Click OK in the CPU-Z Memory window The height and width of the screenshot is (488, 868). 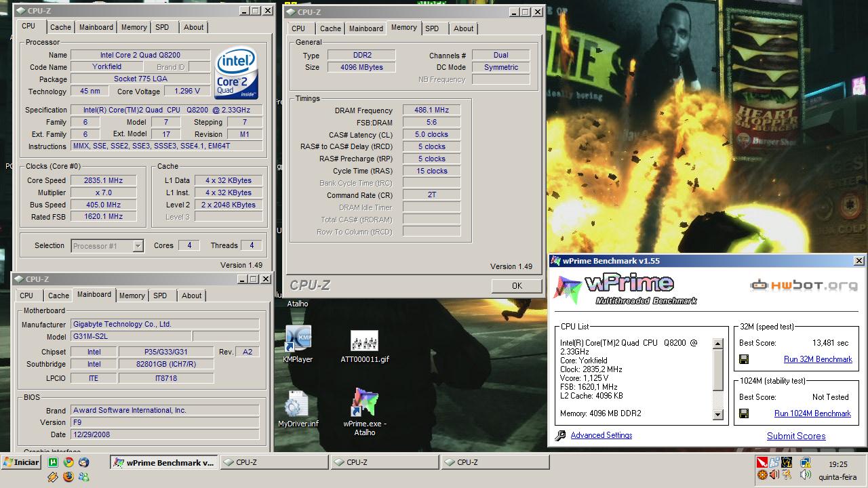point(517,286)
